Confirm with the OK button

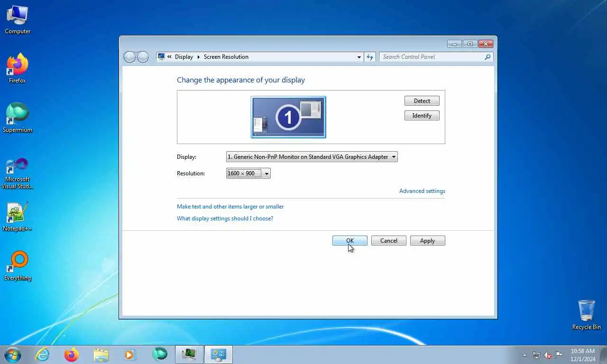click(x=350, y=241)
